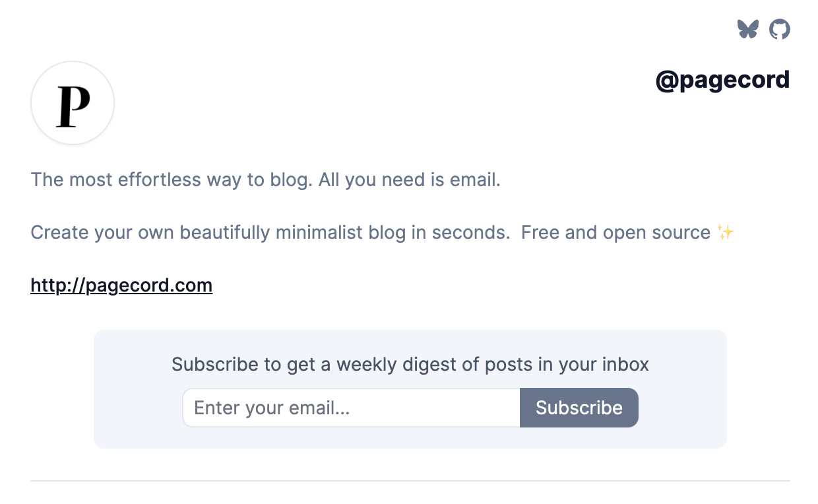Click the "most effortless way to blog" tagline
818x504 pixels.
[172, 179]
